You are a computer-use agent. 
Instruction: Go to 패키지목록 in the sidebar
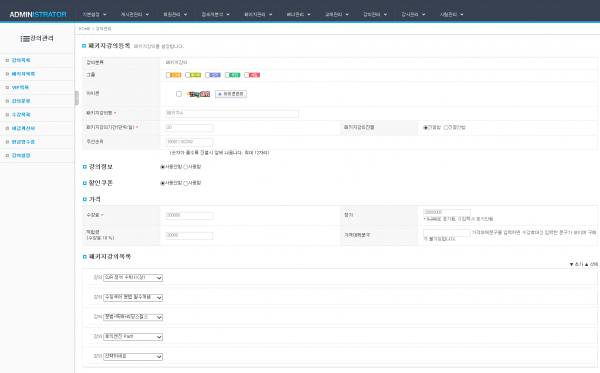[23, 74]
